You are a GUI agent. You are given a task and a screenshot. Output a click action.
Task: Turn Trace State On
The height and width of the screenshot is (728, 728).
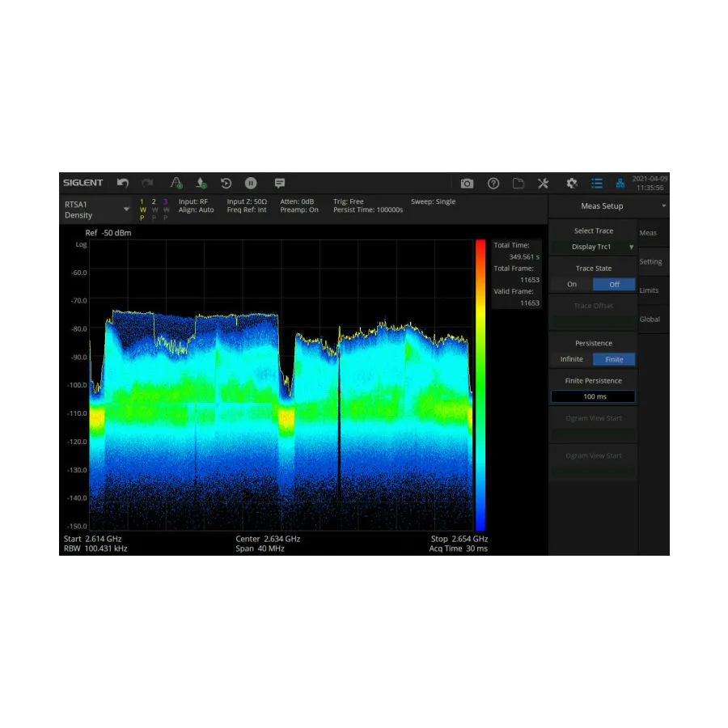[x=572, y=284]
